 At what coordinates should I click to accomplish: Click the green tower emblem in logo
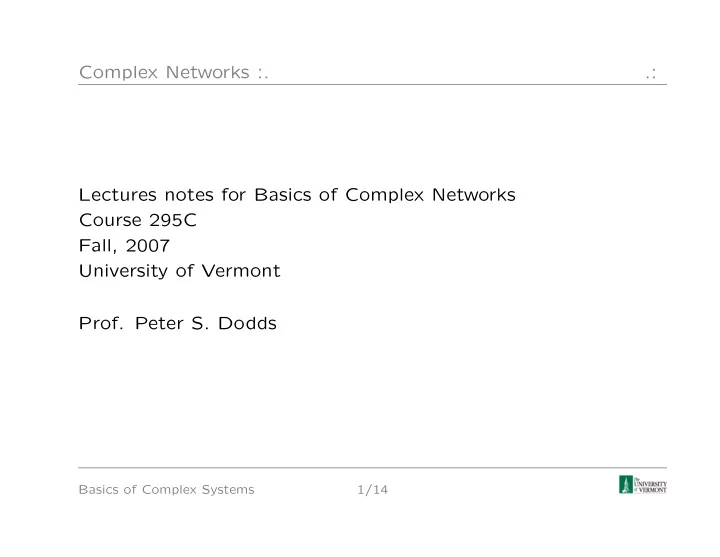pyautogui.click(x=625, y=484)
